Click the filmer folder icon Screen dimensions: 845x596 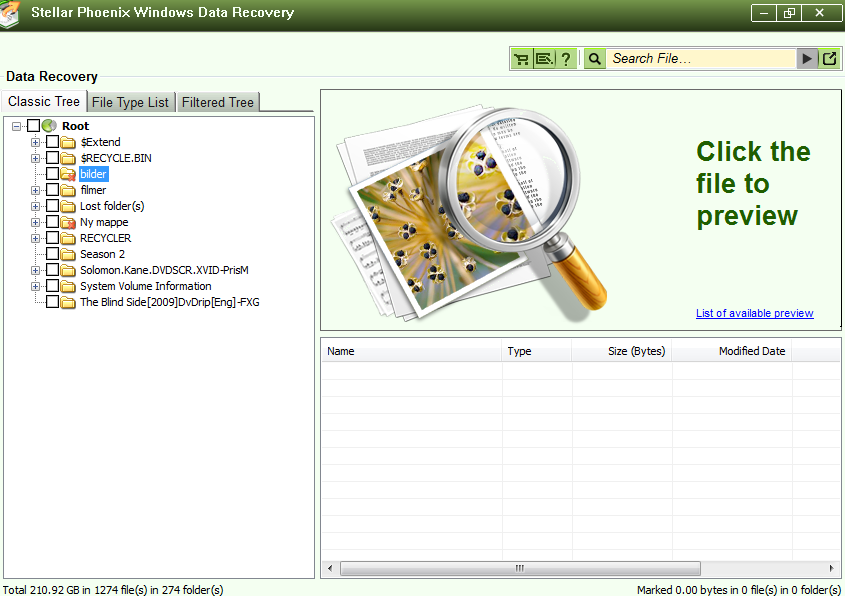68,190
